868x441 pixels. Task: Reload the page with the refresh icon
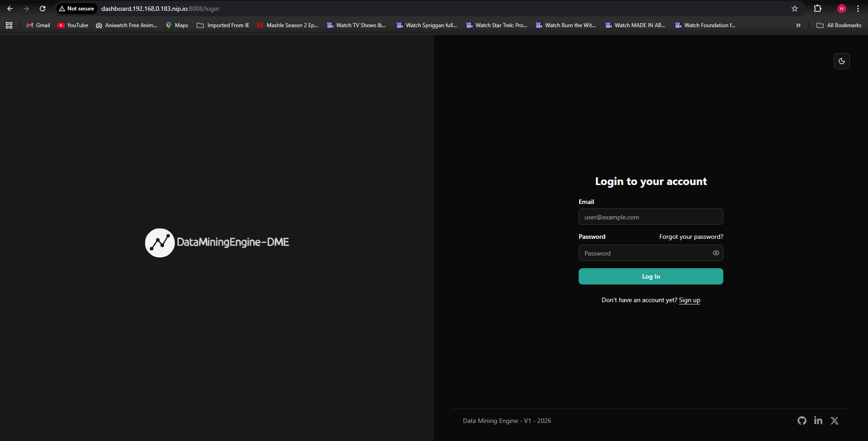[x=42, y=9]
